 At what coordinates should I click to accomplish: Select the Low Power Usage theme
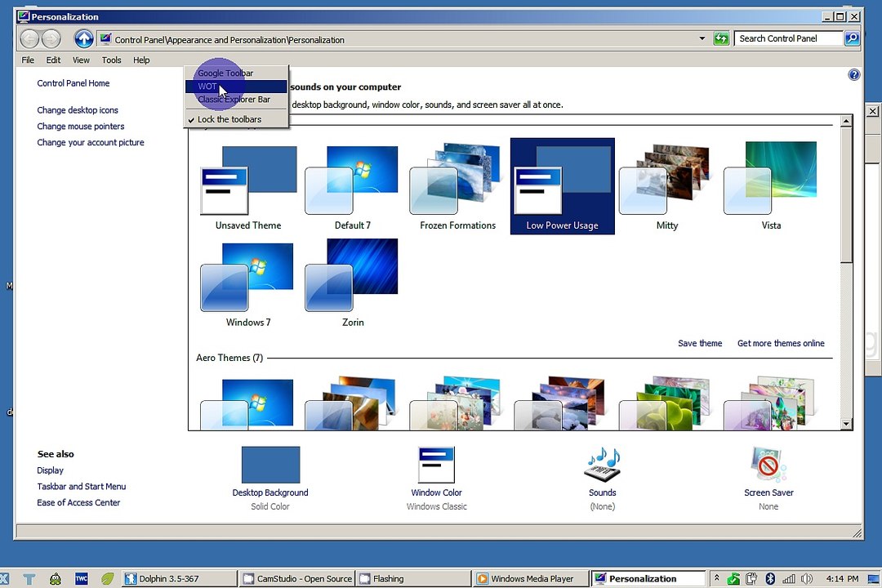click(x=562, y=186)
